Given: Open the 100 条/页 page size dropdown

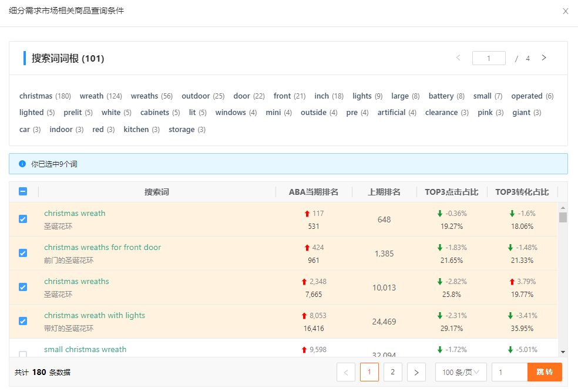Looking at the screenshot, I should [x=461, y=372].
